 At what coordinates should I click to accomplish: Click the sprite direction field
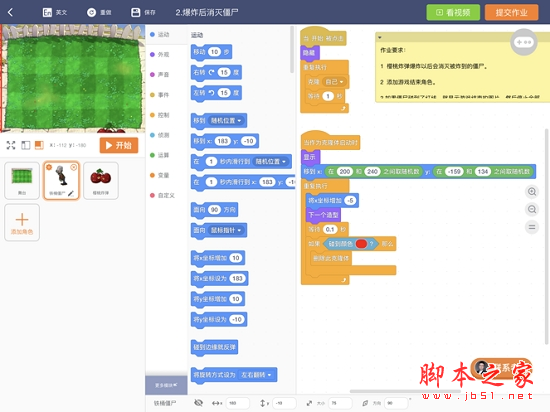[x=397, y=403]
